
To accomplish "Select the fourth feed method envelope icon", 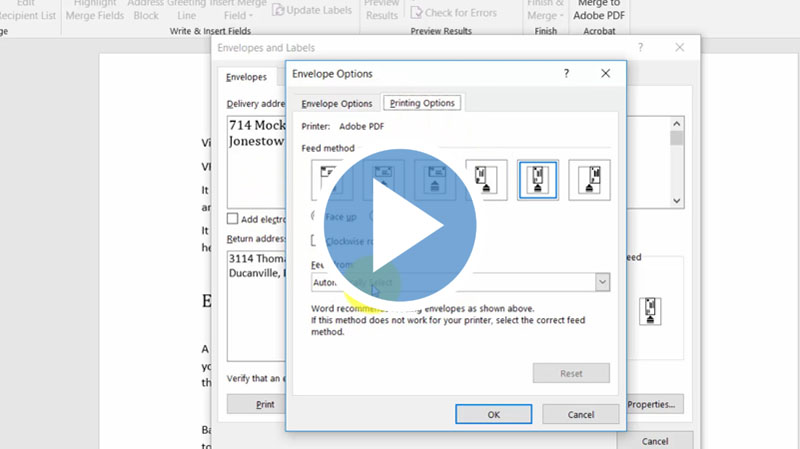I will pyautogui.click(x=486, y=180).
